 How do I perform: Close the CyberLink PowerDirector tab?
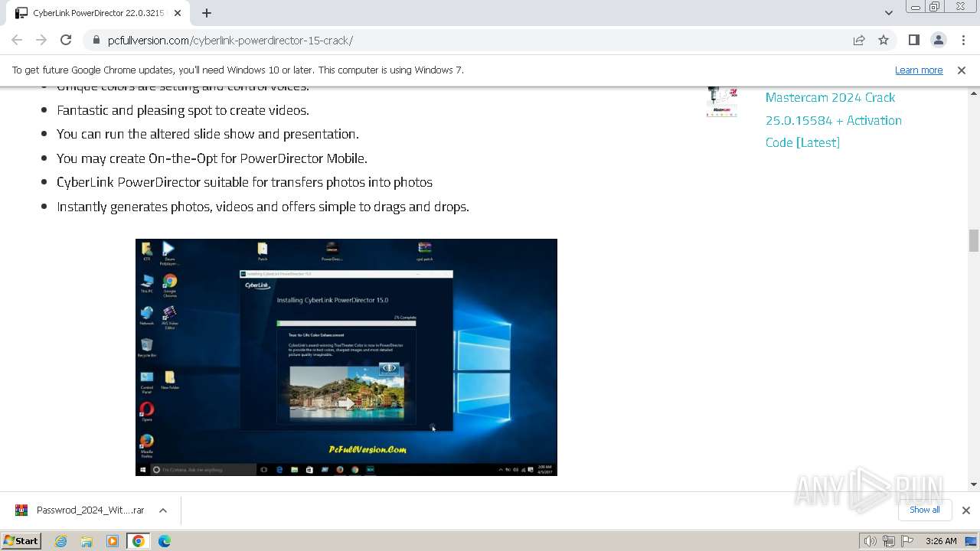178,13
